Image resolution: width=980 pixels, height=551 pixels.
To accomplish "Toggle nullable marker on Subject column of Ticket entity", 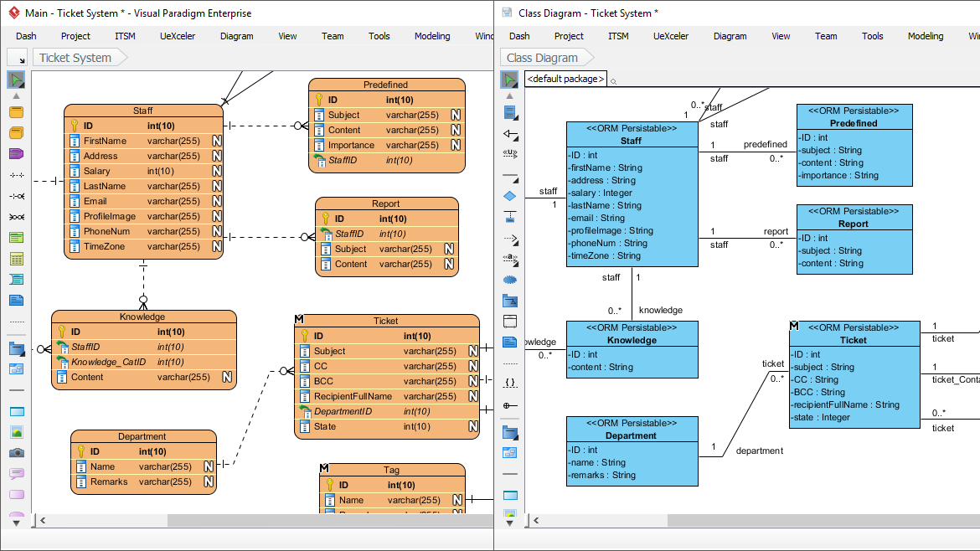I will coord(473,351).
